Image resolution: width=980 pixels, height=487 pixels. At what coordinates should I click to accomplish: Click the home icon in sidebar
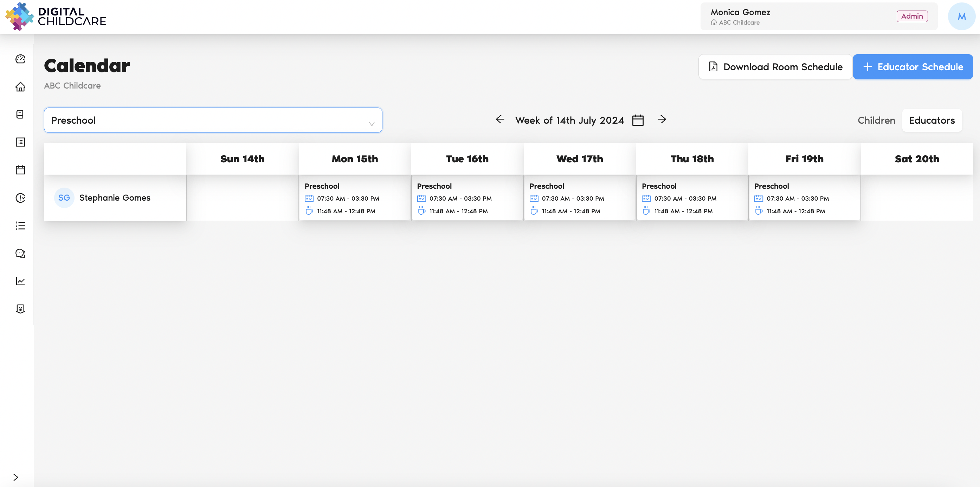20,87
